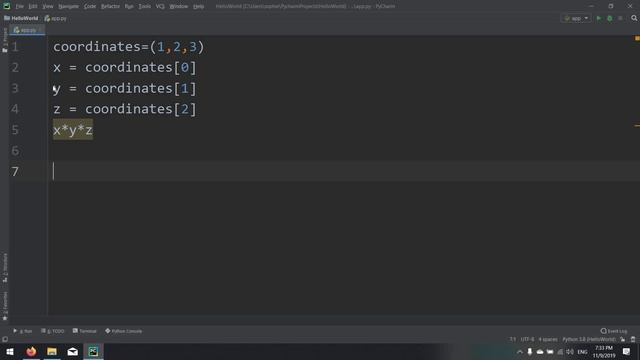Open the Run tool window tab
Image resolution: width=640 pixels, height=360 pixels.
pos(23,331)
